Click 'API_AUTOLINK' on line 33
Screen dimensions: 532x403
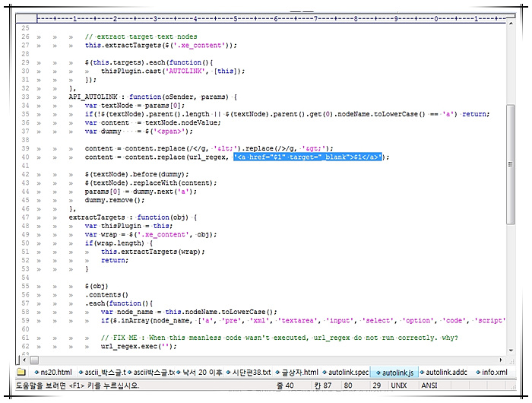point(93,97)
